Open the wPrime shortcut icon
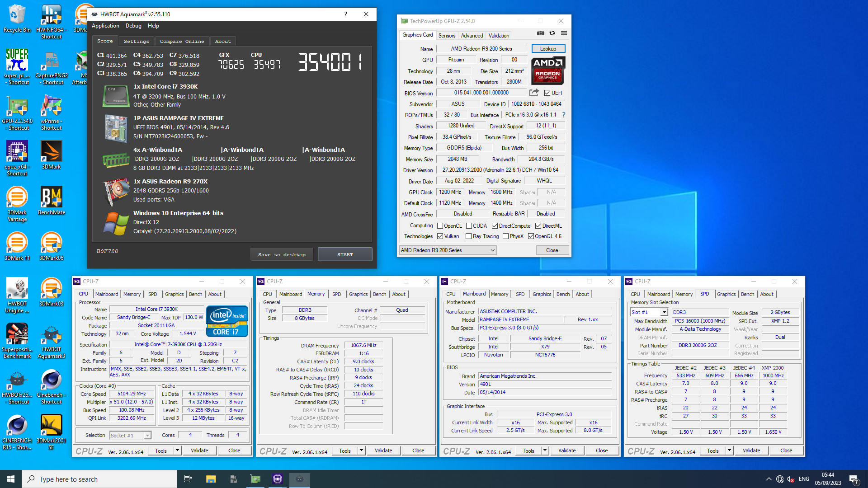Image resolution: width=868 pixels, height=488 pixels. (51, 113)
